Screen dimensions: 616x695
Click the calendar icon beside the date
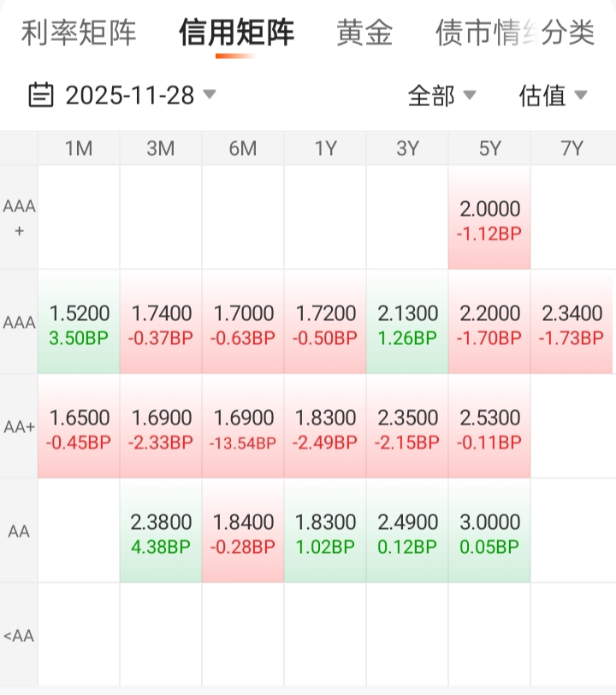(x=40, y=95)
